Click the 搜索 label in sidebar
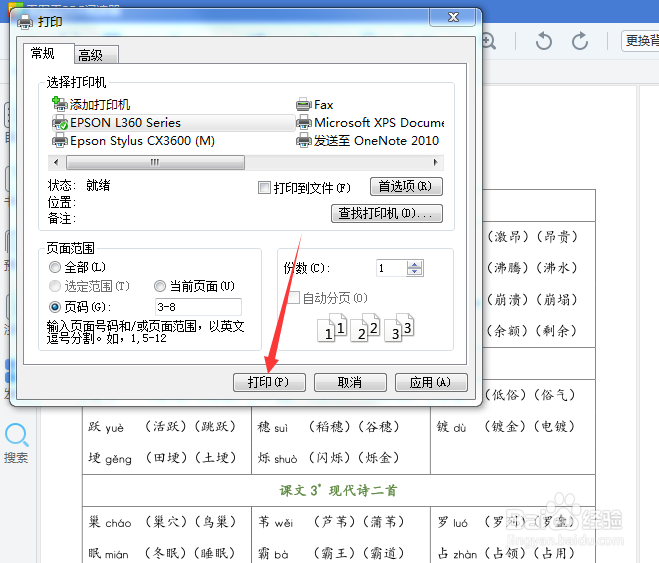 pos(16,458)
